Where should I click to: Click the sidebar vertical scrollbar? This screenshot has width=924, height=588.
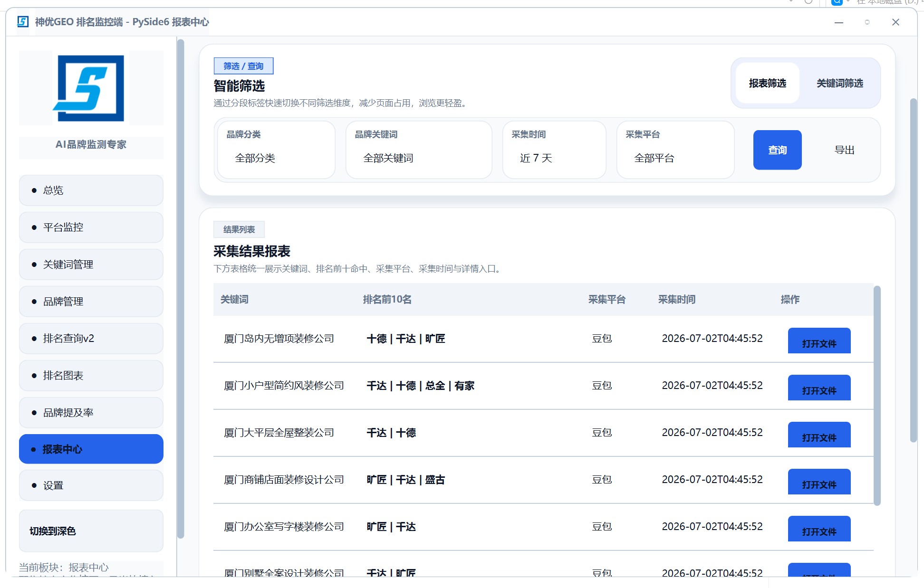pyautogui.click(x=180, y=289)
